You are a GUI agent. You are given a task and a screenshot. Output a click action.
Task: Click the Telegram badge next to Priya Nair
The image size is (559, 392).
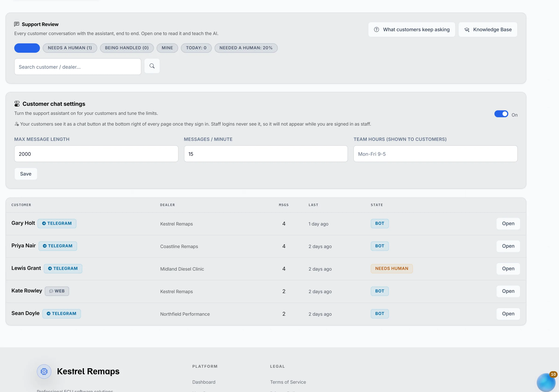pos(58,246)
